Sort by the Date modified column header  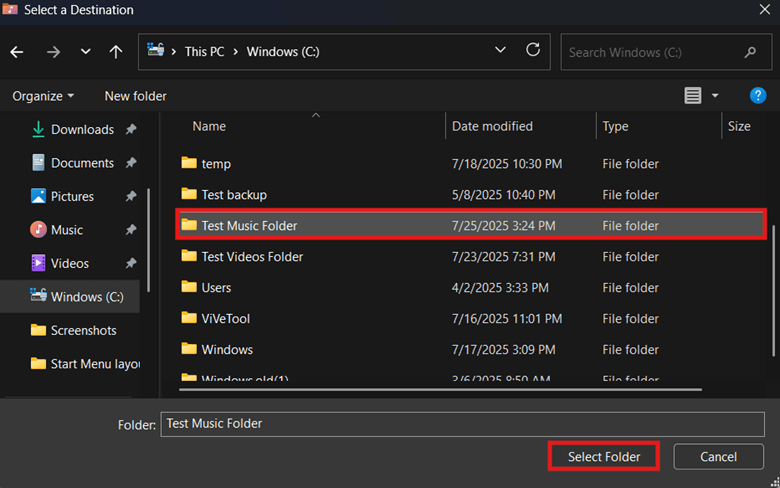tap(492, 126)
